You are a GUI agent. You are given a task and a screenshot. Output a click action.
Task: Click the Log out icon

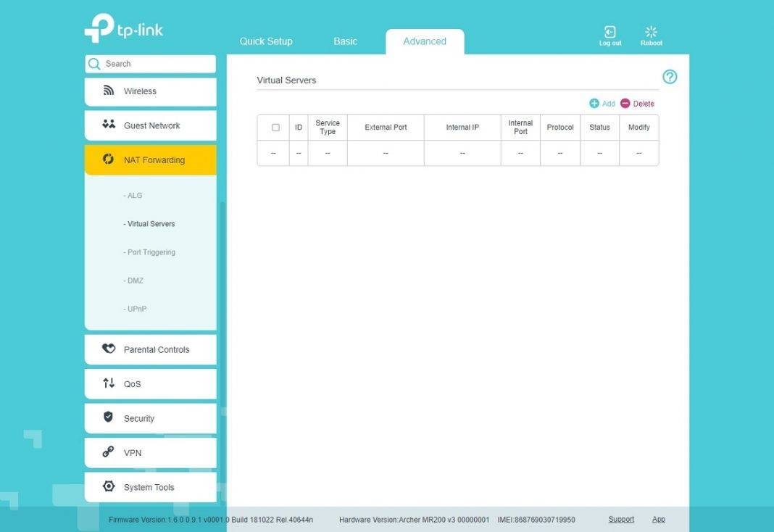click(x=609, y=32)
